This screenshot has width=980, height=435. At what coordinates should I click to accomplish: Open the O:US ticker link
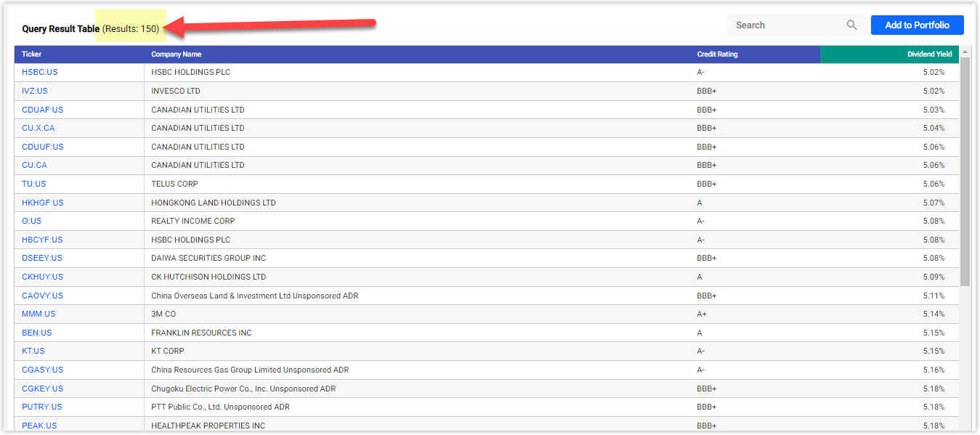coord(31,221)
